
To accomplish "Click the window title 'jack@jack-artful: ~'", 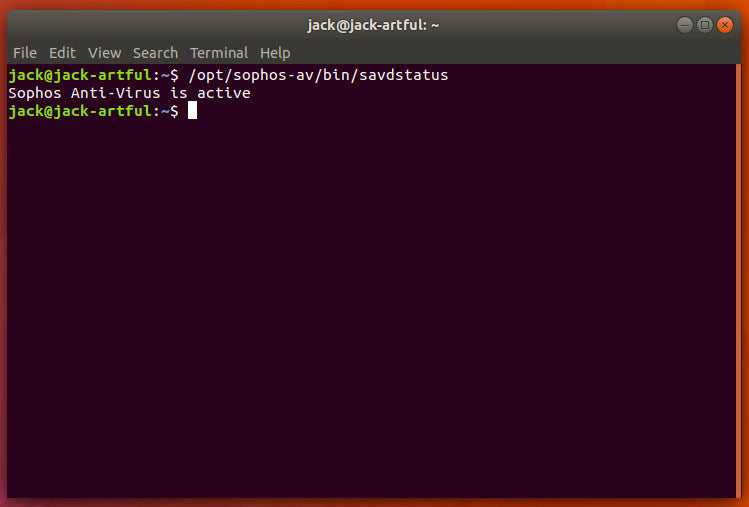I will coord(373,25).
